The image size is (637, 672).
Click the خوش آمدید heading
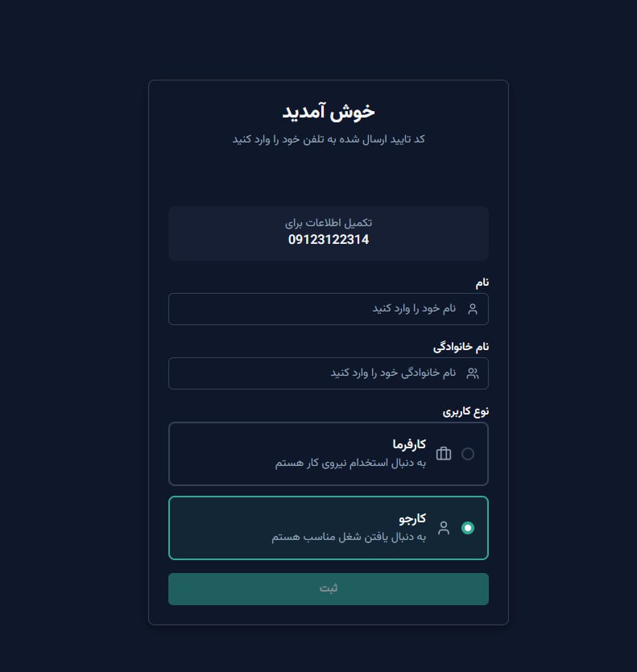pos(329,111)
